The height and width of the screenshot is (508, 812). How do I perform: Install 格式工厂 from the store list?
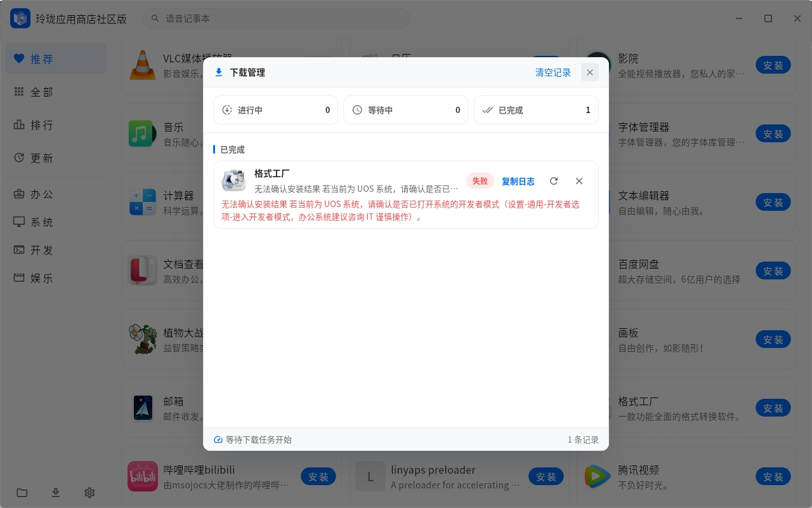click(773, 408)
